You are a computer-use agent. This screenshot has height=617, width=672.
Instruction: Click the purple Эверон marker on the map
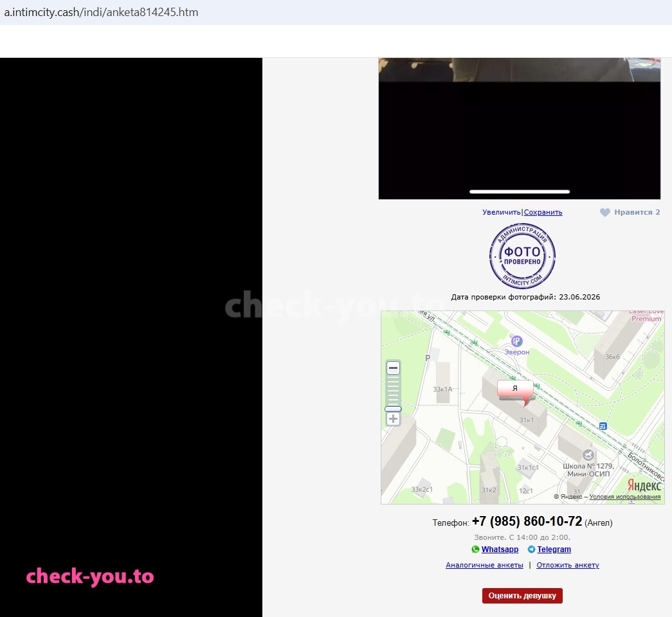point(517,341)
